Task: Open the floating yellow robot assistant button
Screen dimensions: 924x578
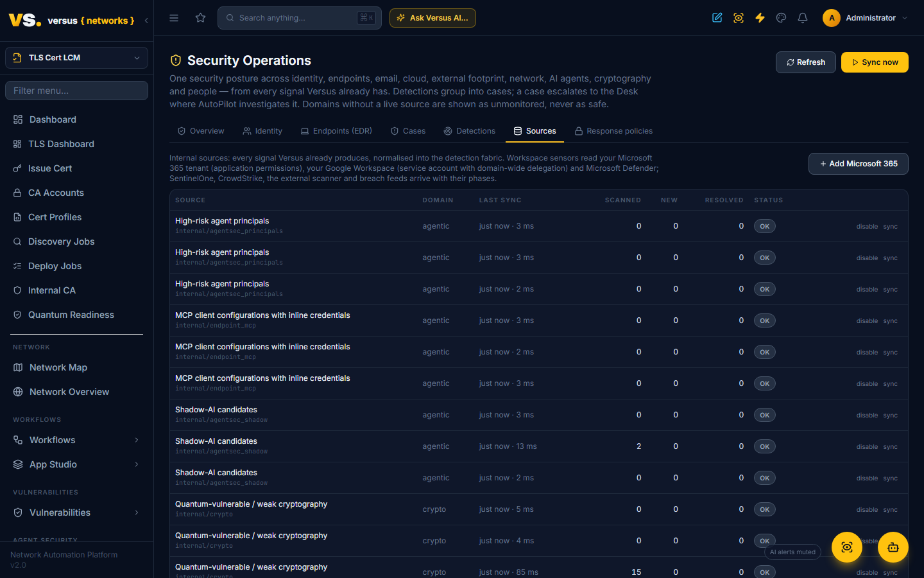Action: 893,547
